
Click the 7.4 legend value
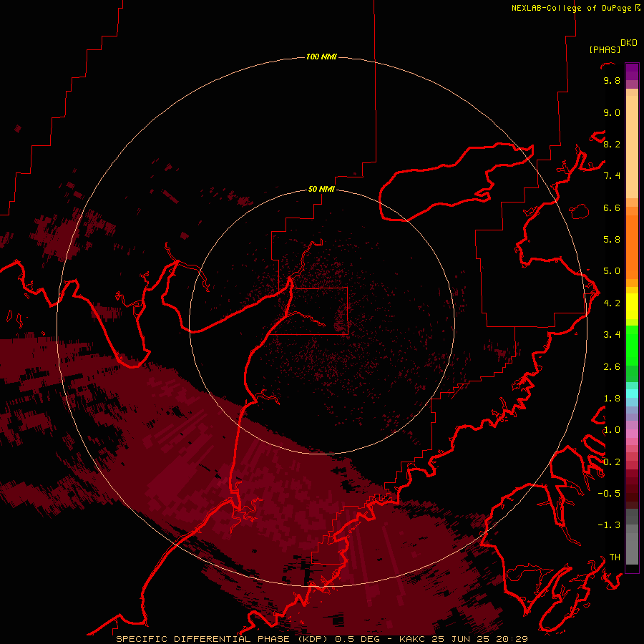tap(612, 176)
